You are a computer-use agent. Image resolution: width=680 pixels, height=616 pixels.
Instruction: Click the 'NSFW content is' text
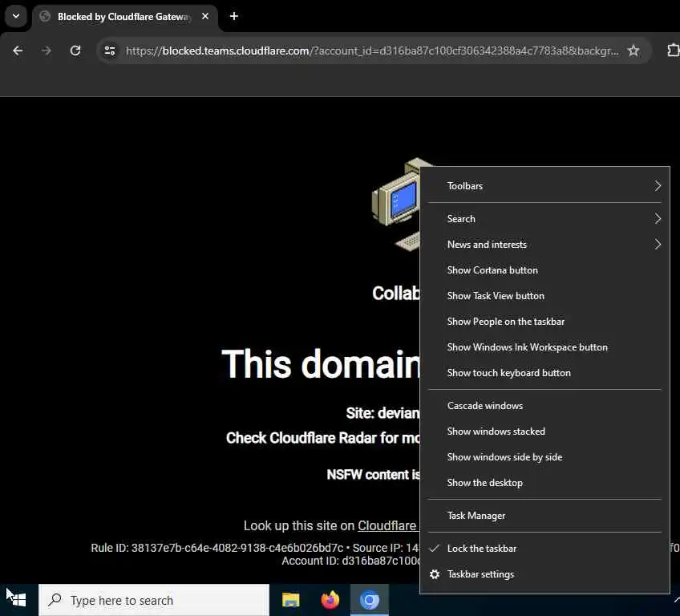(x=374, y=475)
